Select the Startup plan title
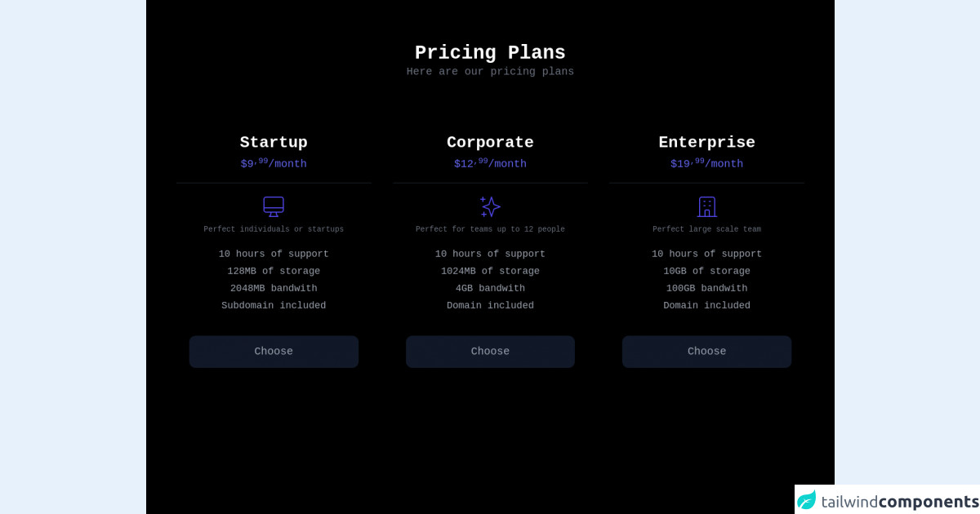This screenshot has width=980, height=514. click(274, 143)
